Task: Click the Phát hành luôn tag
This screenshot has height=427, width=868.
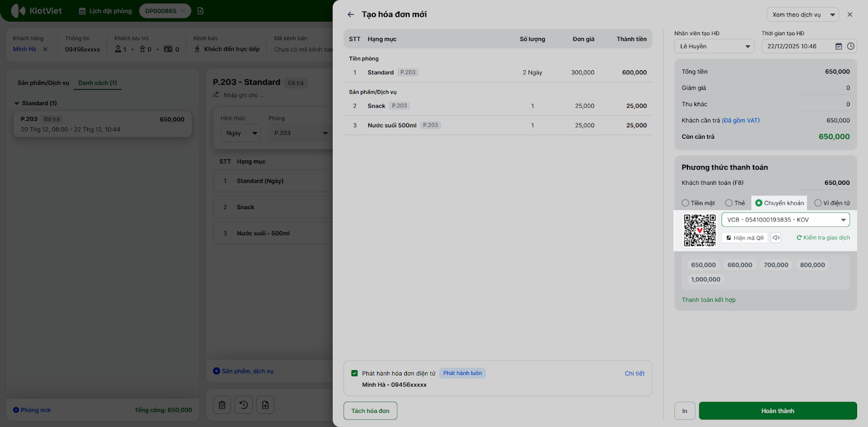Action: (462, 373)
